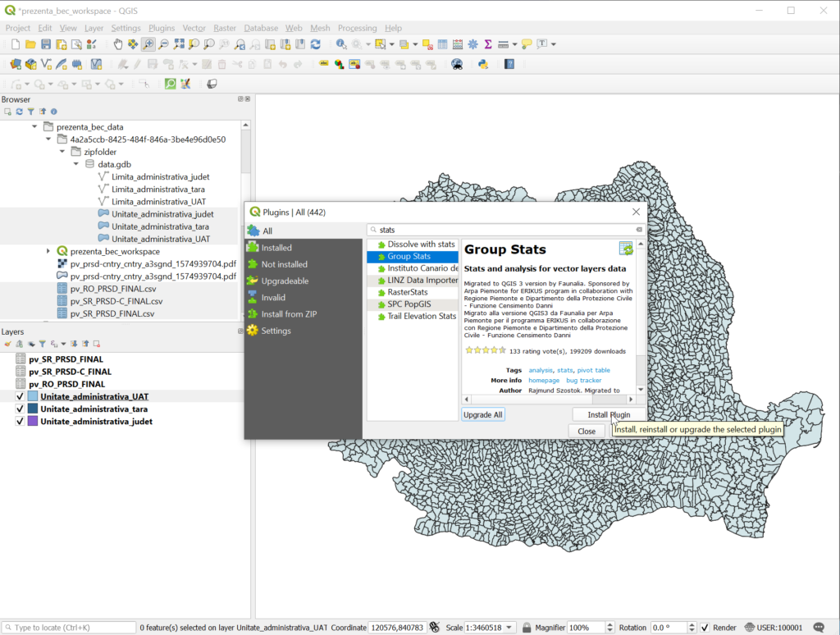Collapse the 4a2a5ccb GUID folder node
Image resolution: width=840 pixels, height=635 pixels.
48,139
